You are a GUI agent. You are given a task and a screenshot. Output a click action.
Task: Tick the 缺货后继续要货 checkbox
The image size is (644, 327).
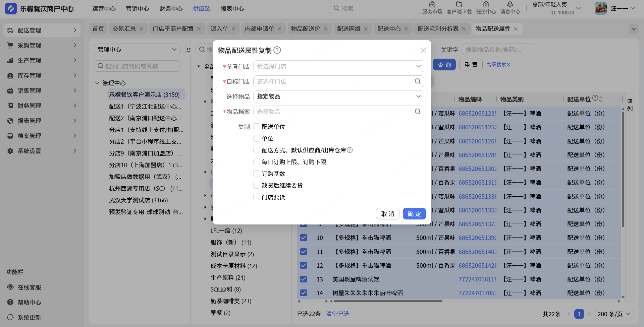257,185
